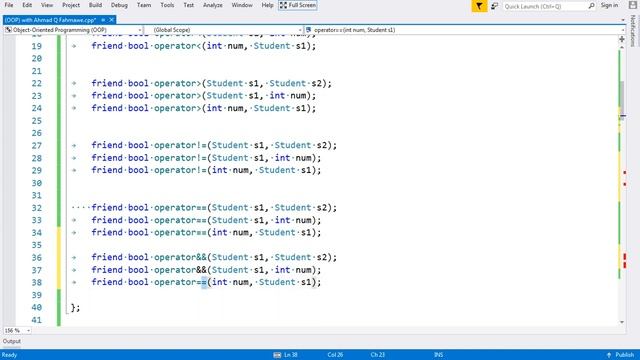Image resolution: width=640 pixels, height=360 pixels.
Task: Open the (Global Scope) dropdown
Action: tap(224, 30)
